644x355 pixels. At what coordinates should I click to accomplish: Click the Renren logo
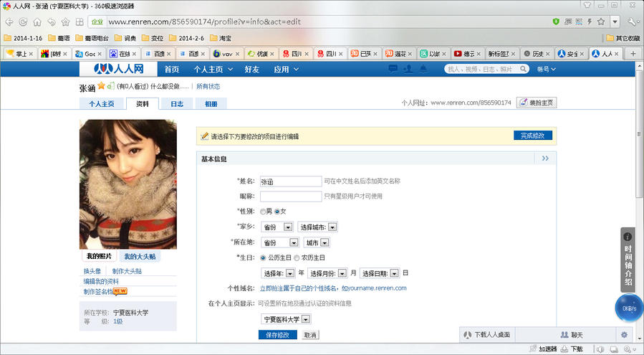point(118,69)
